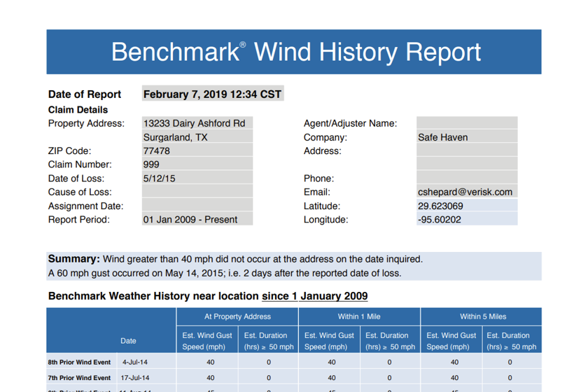The height and width of the screenshot is (392, 588).
Task: Click the Report Period label
Action: pos(78,219)
